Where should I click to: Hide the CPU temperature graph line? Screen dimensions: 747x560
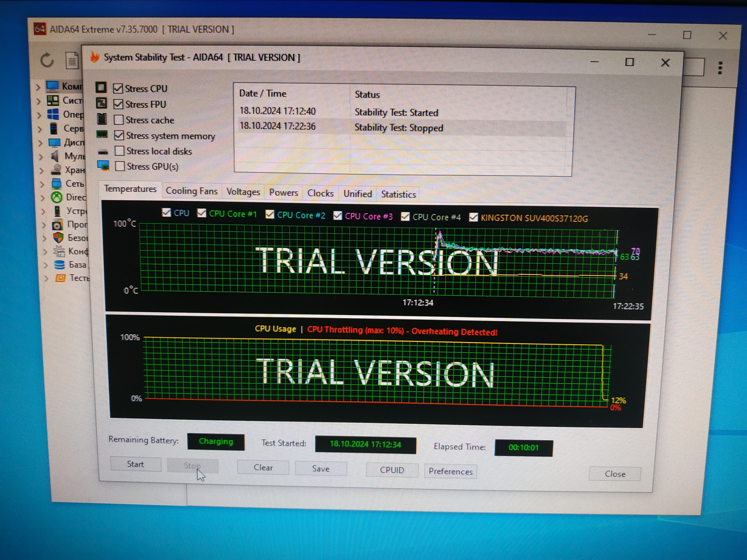[x=166, y=212]
